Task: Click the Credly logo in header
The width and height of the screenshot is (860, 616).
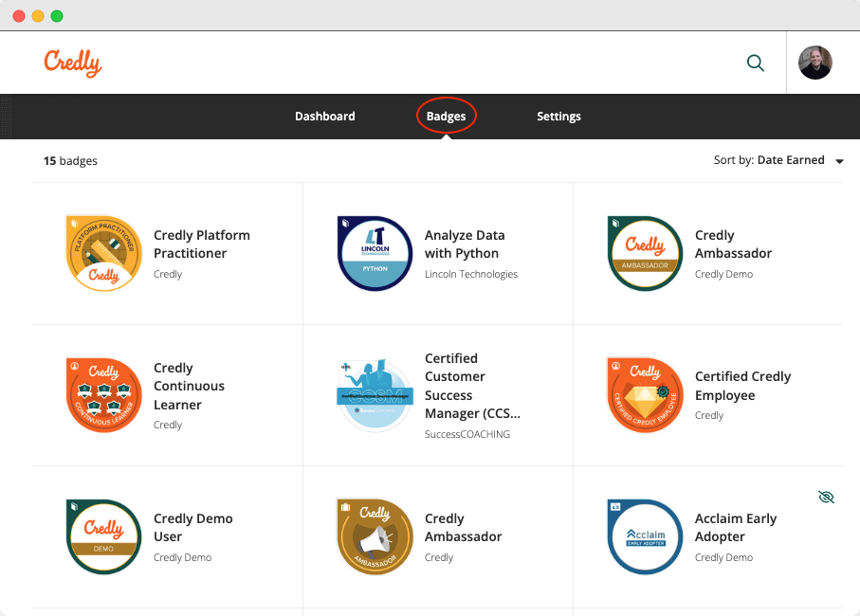Action: [73, 63]
